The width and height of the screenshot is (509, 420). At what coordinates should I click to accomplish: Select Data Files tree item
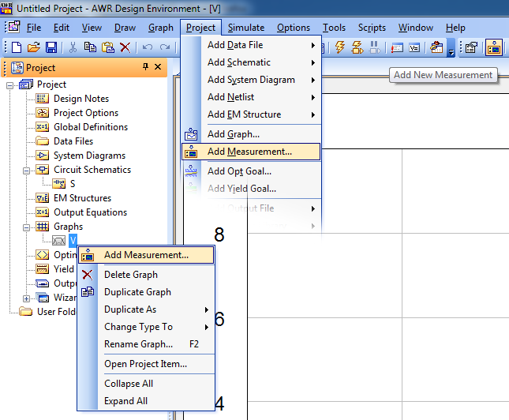click(x=73, y=141)
